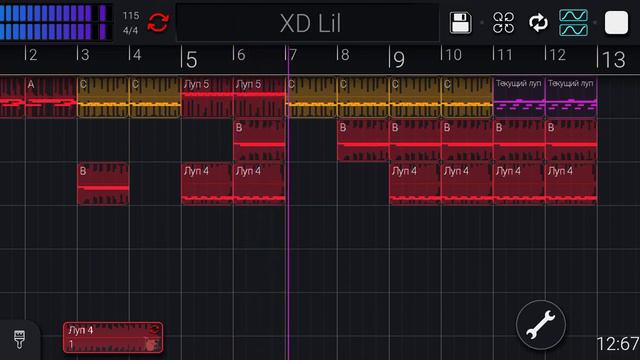This screenshot has height=360, width=640.
Task: Select Луп 4 clip at bar 9
Action: coord(416,184)
